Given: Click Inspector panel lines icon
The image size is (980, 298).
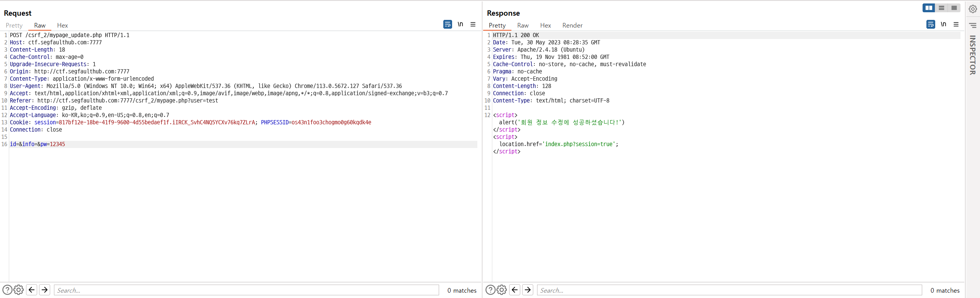Looking at the screenshot, I should click(973, 25).
